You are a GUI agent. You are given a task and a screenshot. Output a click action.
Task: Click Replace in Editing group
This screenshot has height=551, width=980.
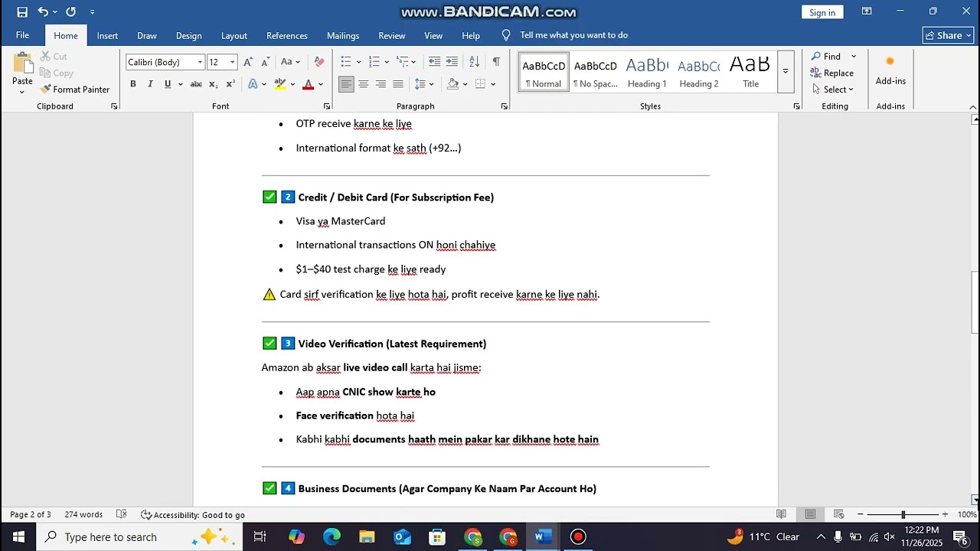pos(832,73)
